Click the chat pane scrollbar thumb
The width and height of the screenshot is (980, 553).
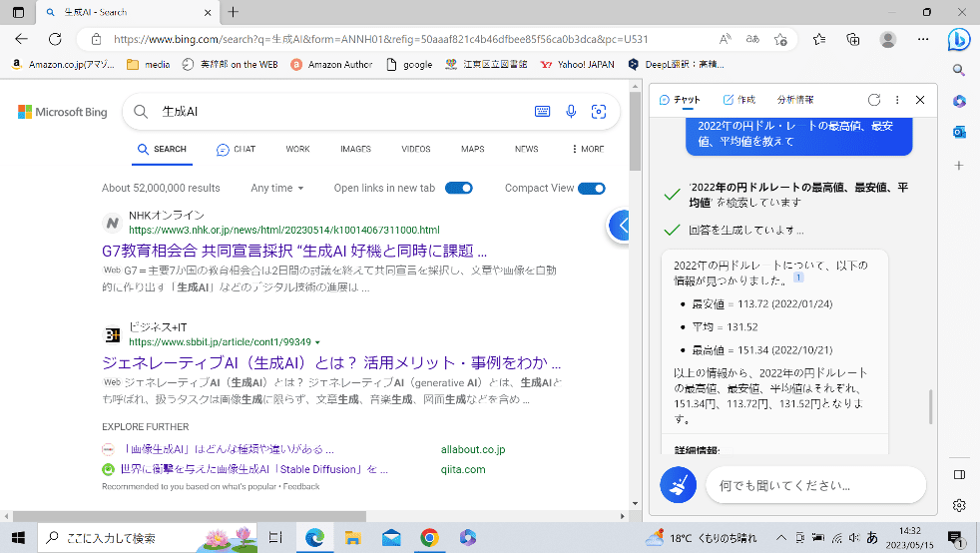tap(931, 406)
